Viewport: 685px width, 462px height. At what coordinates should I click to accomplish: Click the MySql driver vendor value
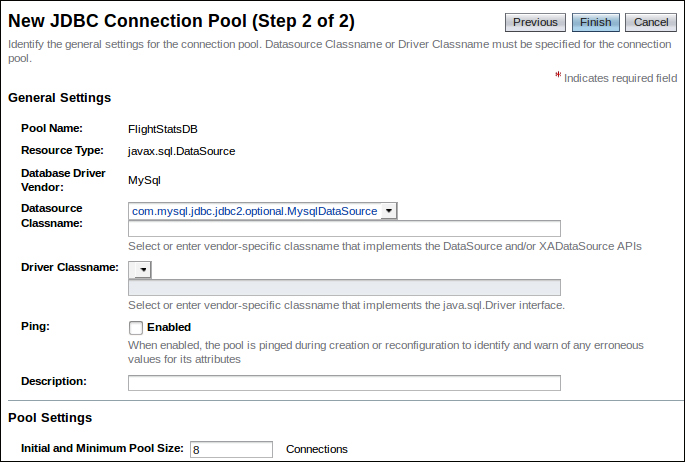point(144,180)
